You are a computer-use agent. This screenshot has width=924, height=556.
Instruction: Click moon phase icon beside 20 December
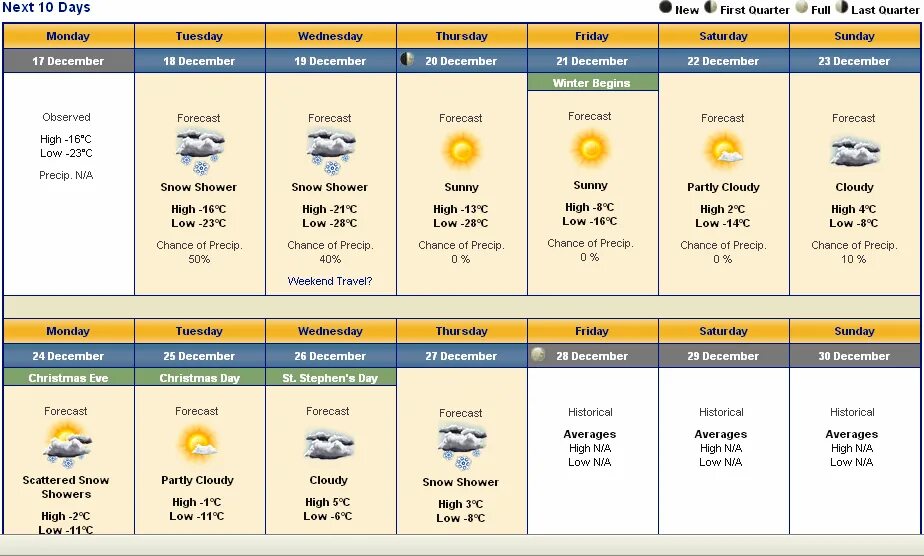click(407, 59)
